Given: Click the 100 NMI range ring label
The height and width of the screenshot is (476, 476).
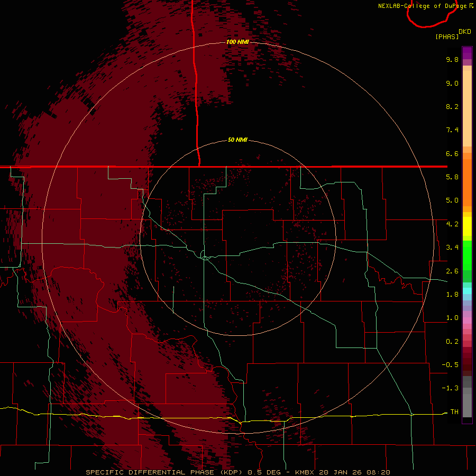Looking at the screenshot, I should point(237,42).
